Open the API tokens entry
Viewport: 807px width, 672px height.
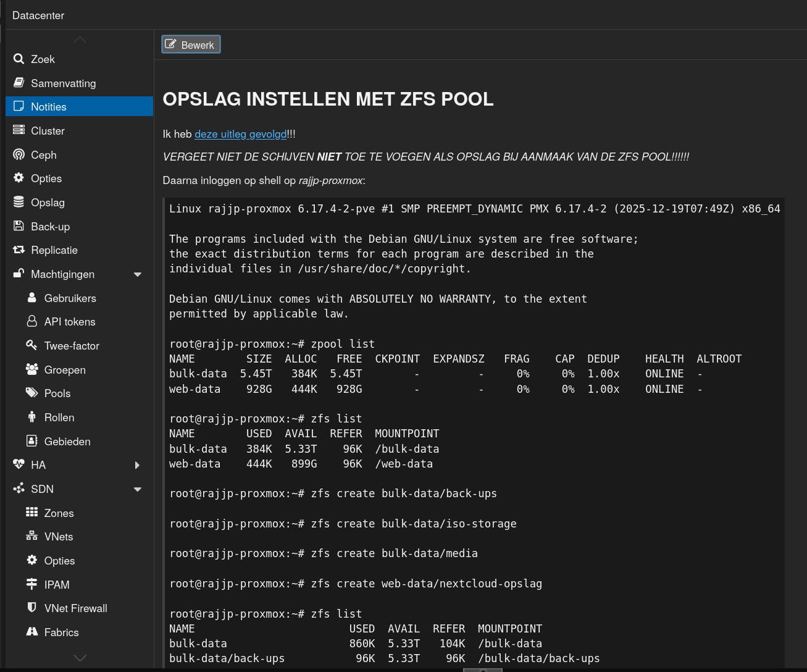coord(79,322)
